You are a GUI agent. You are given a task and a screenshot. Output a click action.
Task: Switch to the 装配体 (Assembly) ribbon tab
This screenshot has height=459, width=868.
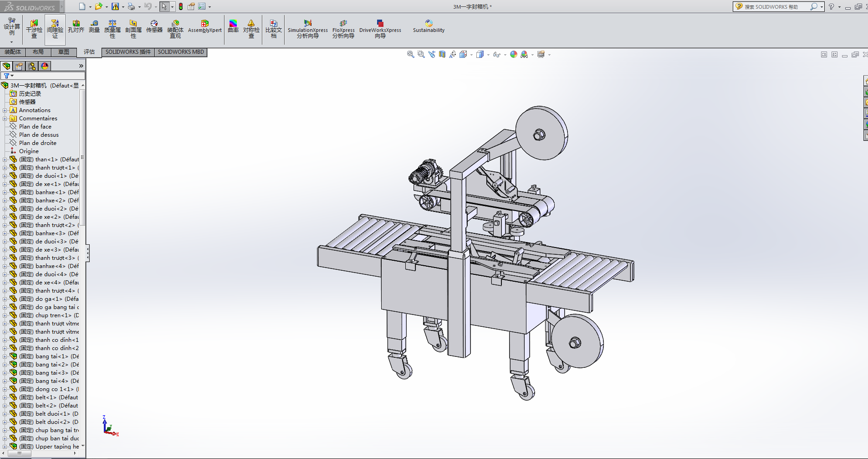[x=13, y=52]
